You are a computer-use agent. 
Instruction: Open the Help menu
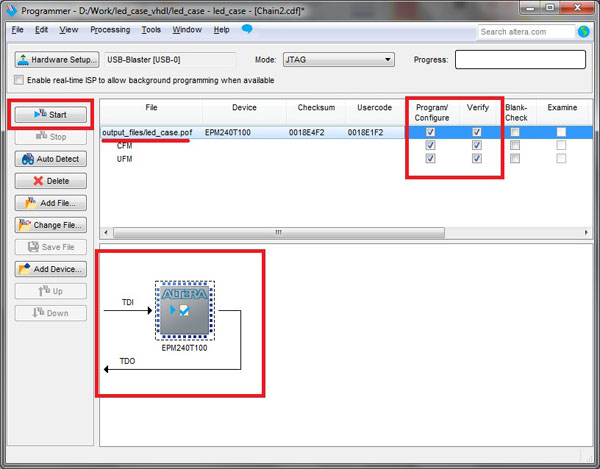(222, 30)
